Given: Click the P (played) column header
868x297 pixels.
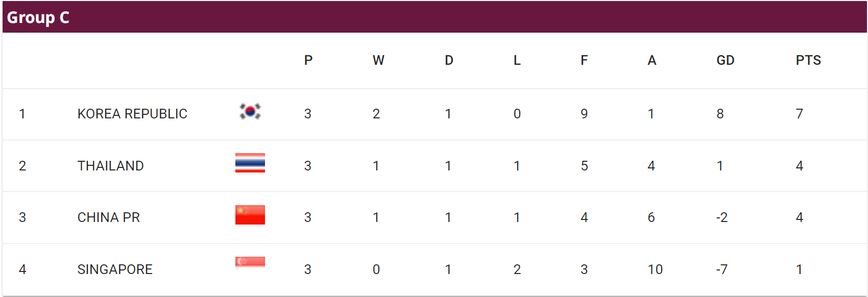Looking at the screenshot, I should [308, 60].
